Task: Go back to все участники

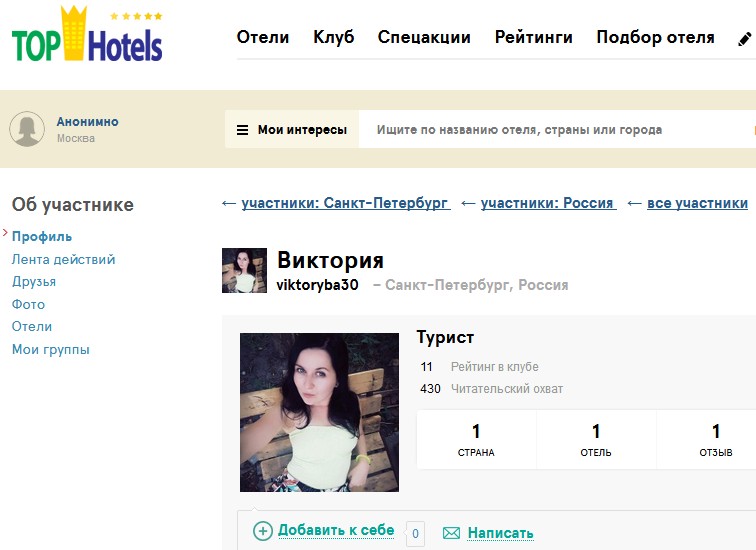Action: click(697, 203)
